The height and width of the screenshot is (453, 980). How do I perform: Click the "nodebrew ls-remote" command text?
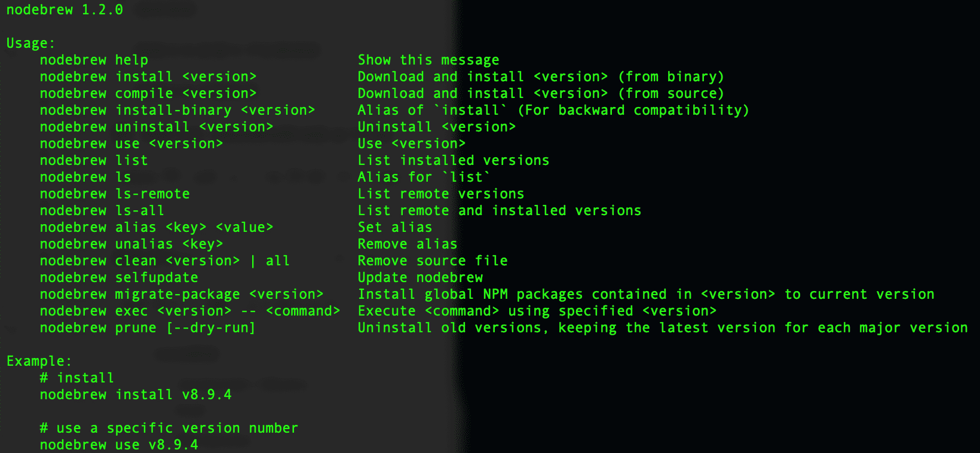pos(115,194)
